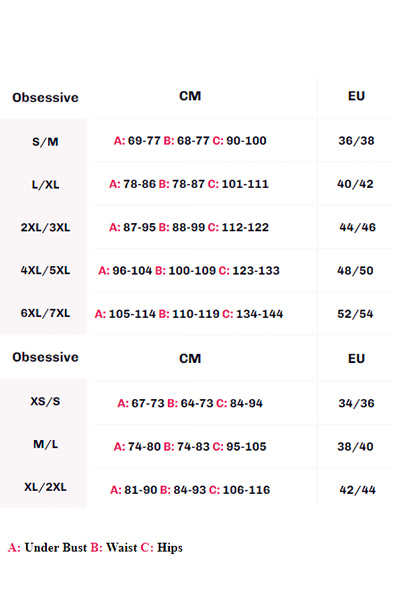Select the XS/S size label

tap(45, 401)
